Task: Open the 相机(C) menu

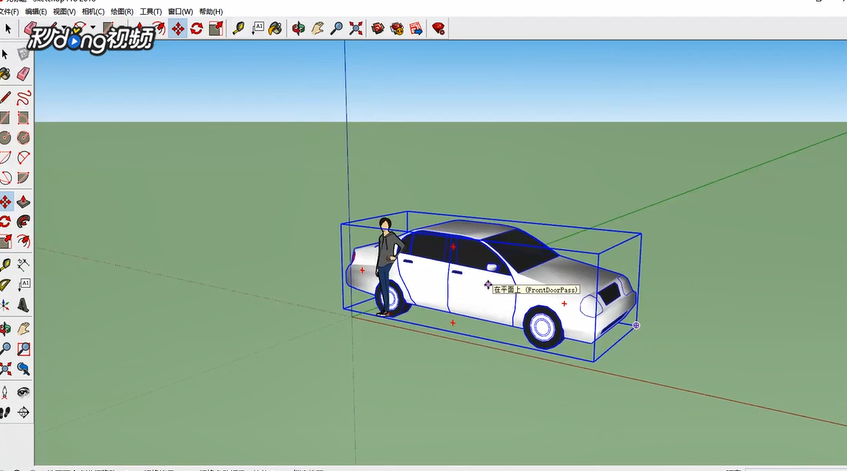Action: (93, 11)
